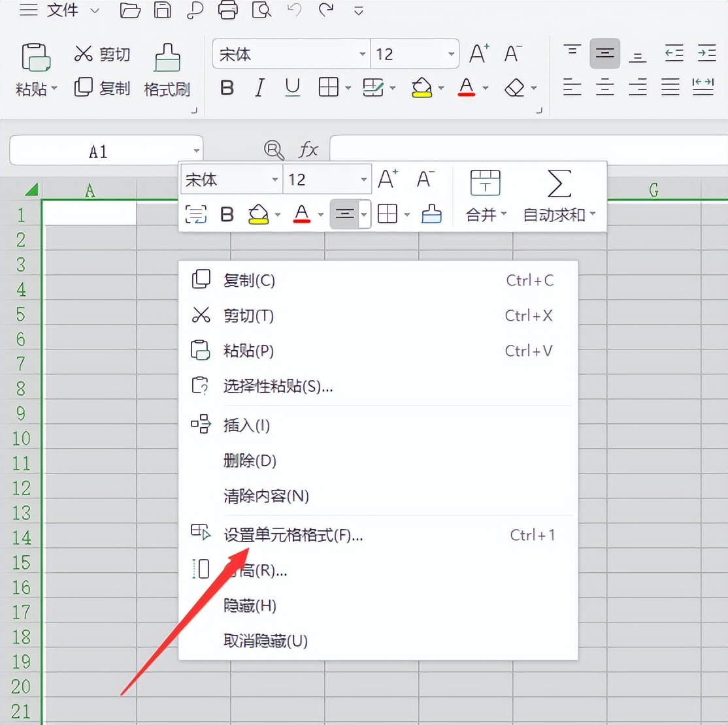
Task: Toggle underline in the ribbon
Action: pyautogui.click(x=293, y=88)
